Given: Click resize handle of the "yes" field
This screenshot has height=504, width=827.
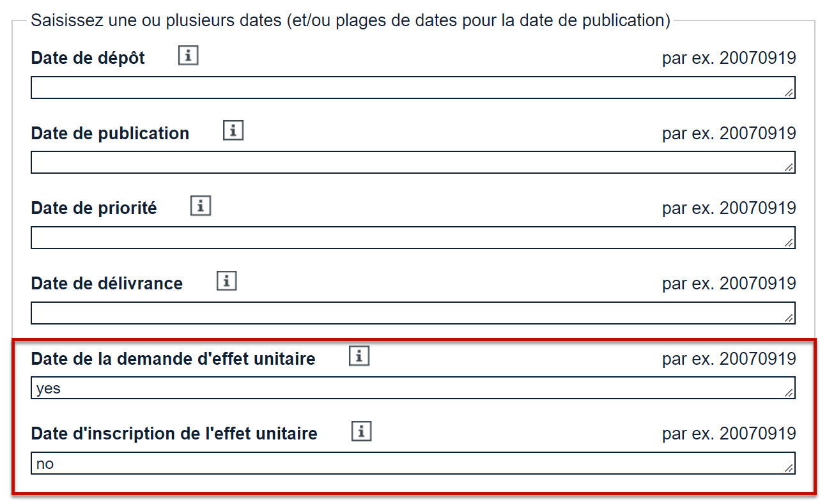Looking at the screenshot, I should click(x=790, y=393).
